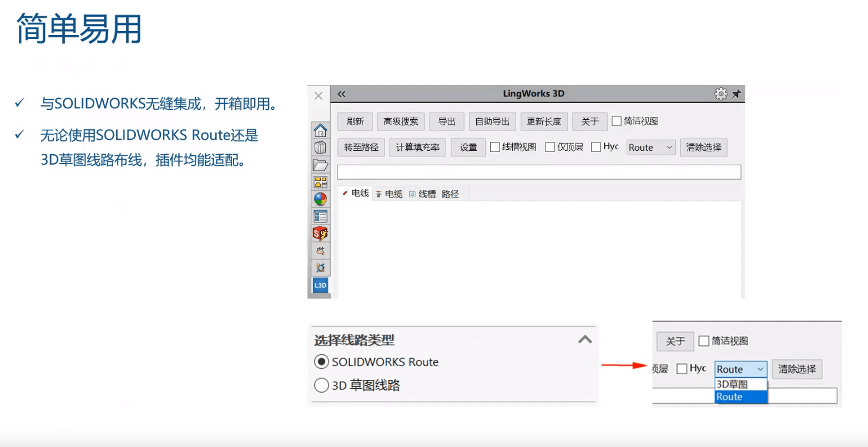Enable the 仅顶层 checkbox
Image resolution: width=868 pixels, height=447 pixels.
[x=550, y=147]
